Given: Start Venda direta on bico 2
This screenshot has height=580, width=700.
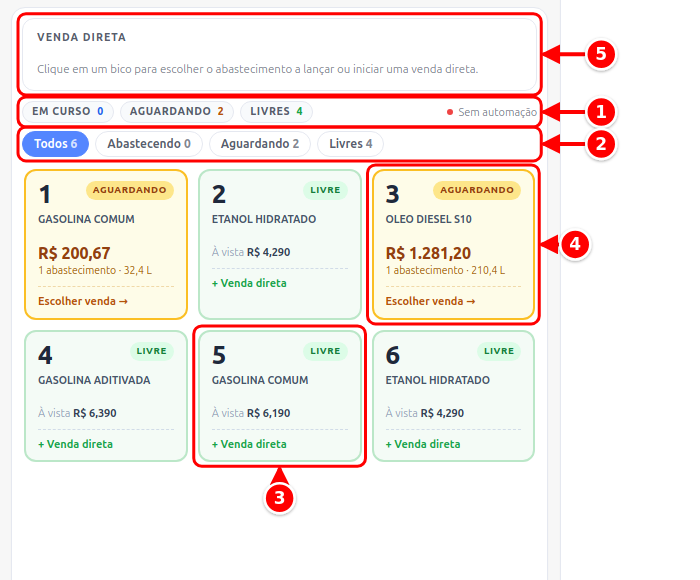Looking at the screenshot, I should click(249, 283).
